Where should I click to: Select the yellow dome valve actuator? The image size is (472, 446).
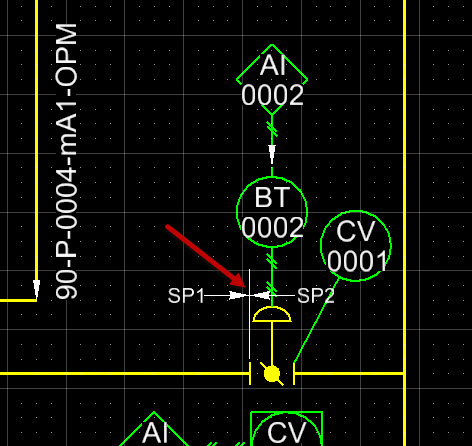pyautogui.click(x=272, y=314)
